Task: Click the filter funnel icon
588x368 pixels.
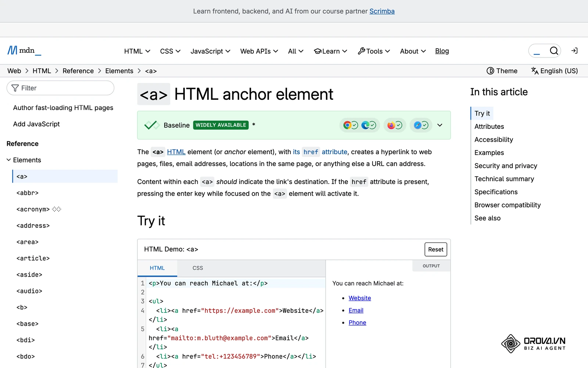Action: pos(15,88)
